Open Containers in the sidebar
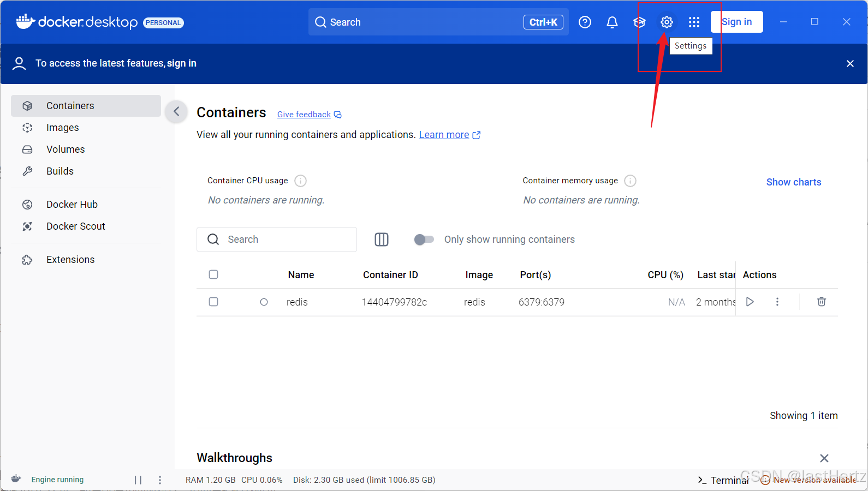 tap(86, 106)
